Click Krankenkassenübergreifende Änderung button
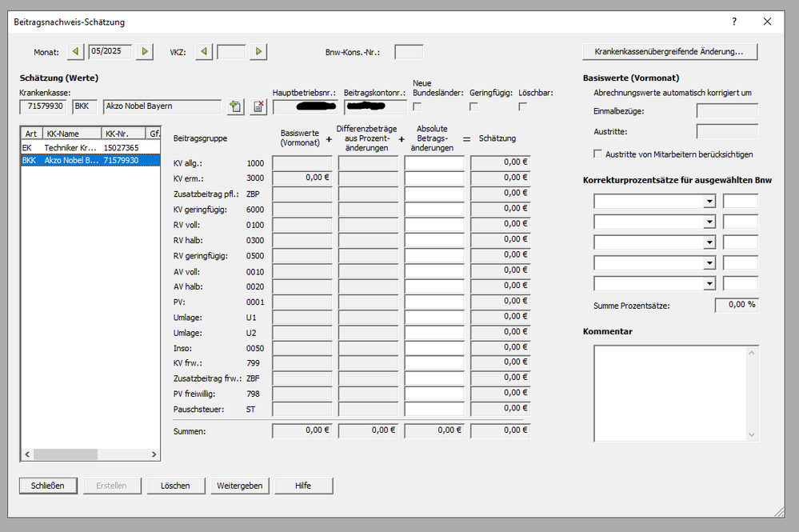 coord(669,52)
